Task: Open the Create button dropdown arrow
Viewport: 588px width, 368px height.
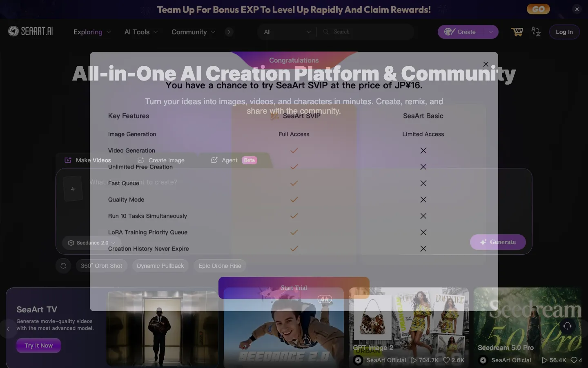Action: (491, 32)
